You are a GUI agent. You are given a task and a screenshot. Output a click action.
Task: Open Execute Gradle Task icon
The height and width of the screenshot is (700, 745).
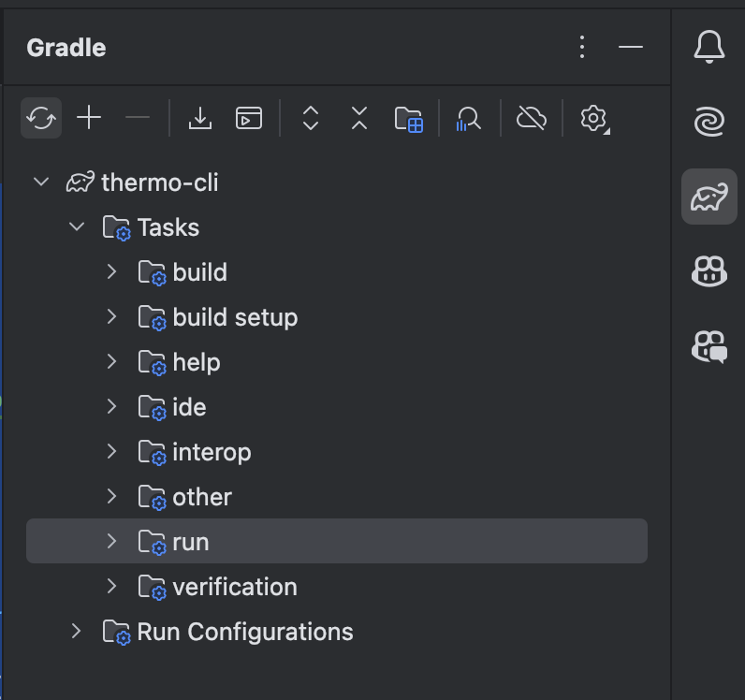pos(249,118)
